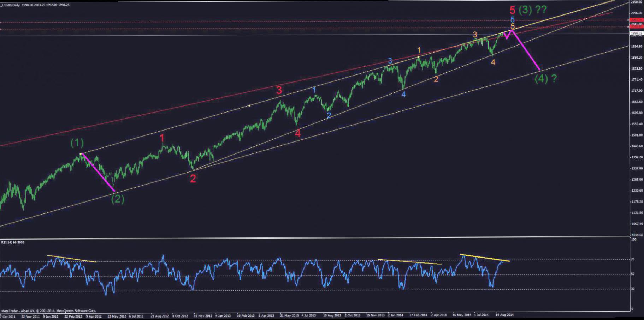Viewport: 644px width, 320px height.
Task: Select the orange wave 4 label
Action: tap(493, 62)
